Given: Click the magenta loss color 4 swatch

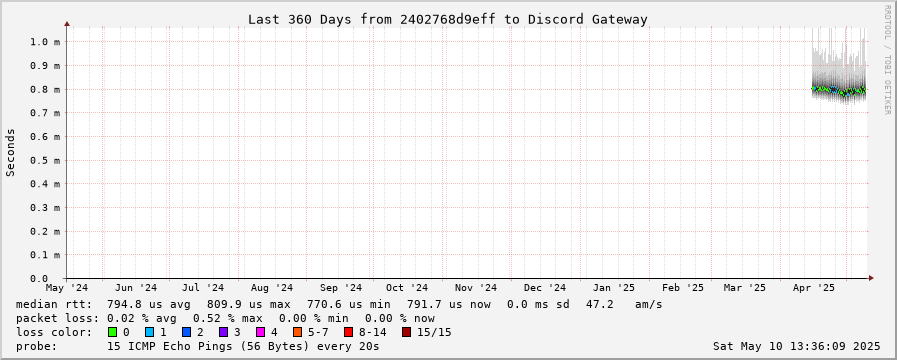Looking at the screenshot, I should [260, 332].
